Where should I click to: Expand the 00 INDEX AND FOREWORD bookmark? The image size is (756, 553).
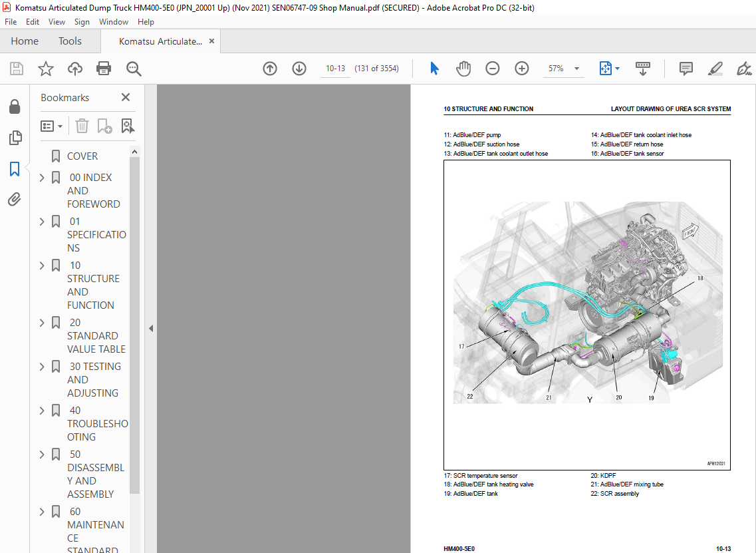click(42, 178)
